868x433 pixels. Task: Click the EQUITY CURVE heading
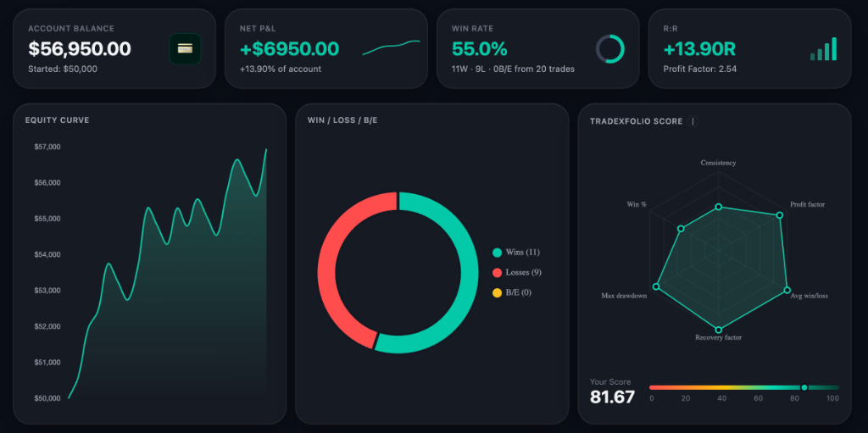click(x=57, y=120)
